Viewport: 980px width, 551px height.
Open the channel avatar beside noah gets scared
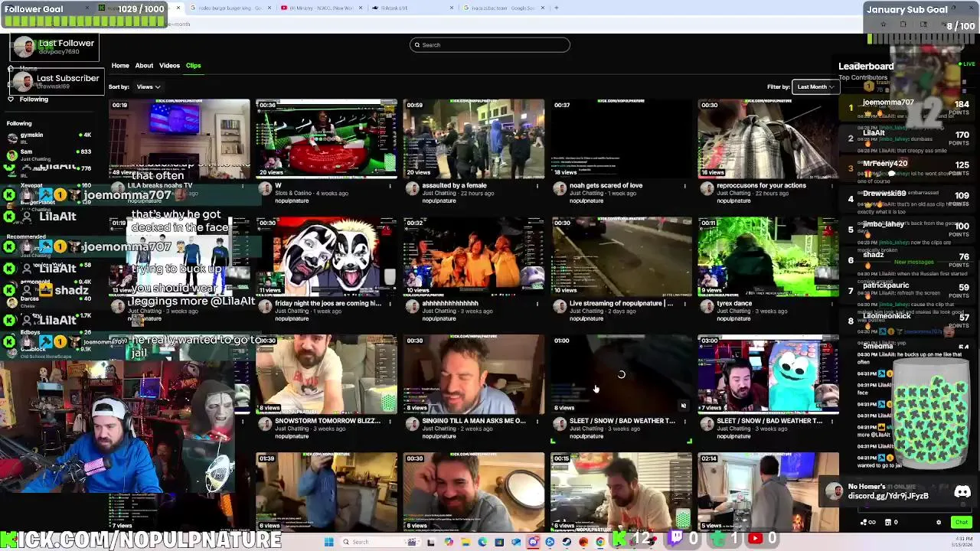coord(560,188)
